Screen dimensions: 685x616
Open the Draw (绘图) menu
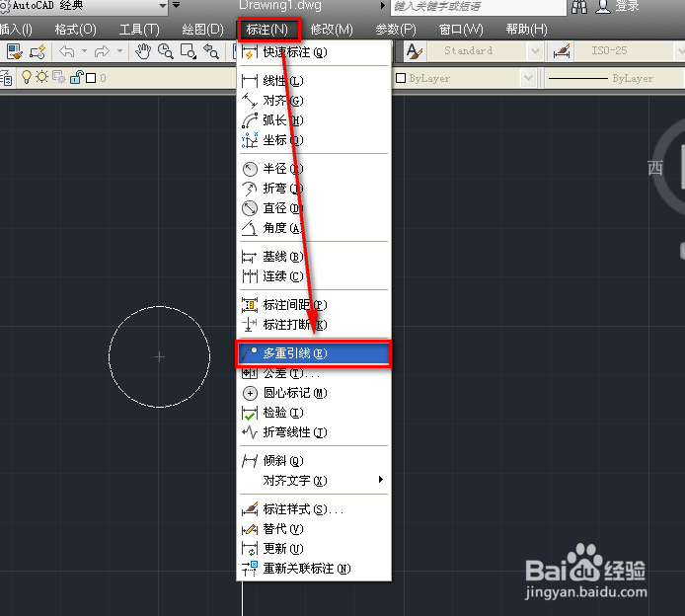tap(202, 30)
